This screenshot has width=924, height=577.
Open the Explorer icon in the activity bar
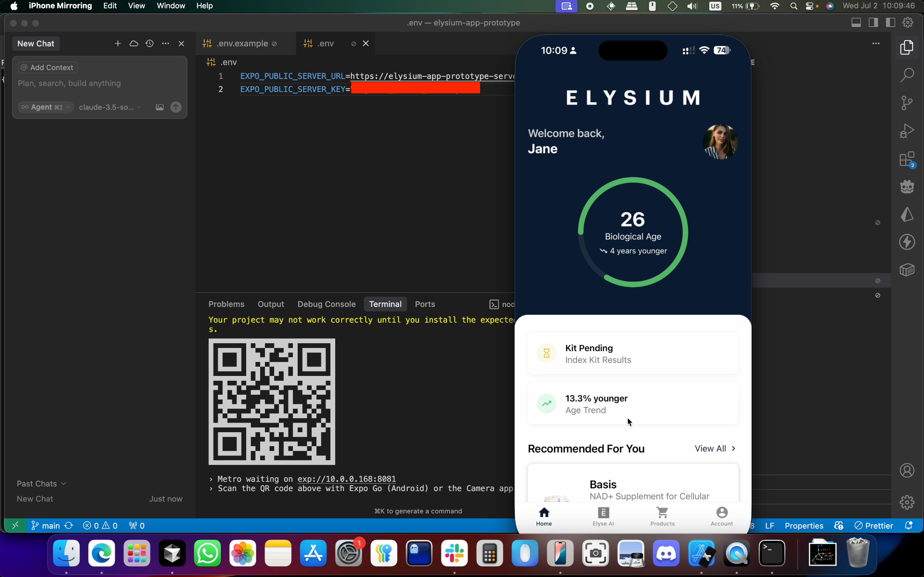coord(907,48)
